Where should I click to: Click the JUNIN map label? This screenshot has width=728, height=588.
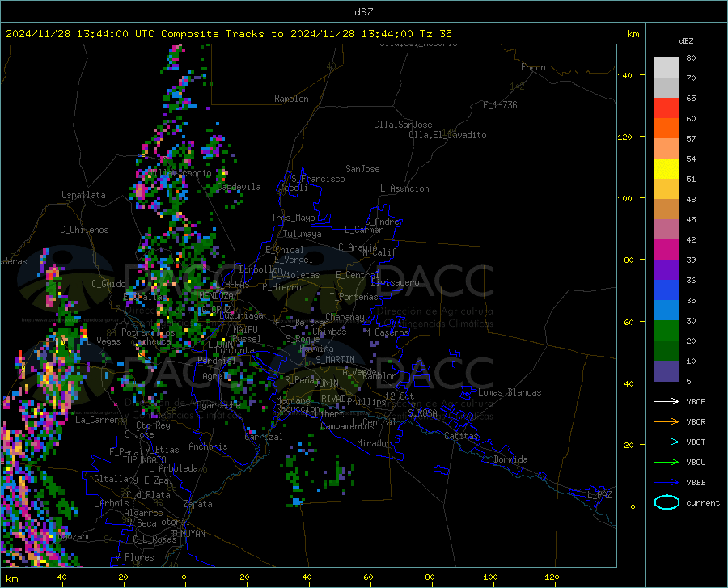point(327,383)
